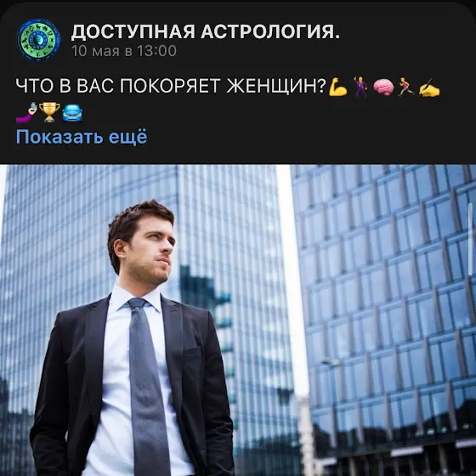
Task: Click the dancing man in suit emoji
Action: point(360,87)
